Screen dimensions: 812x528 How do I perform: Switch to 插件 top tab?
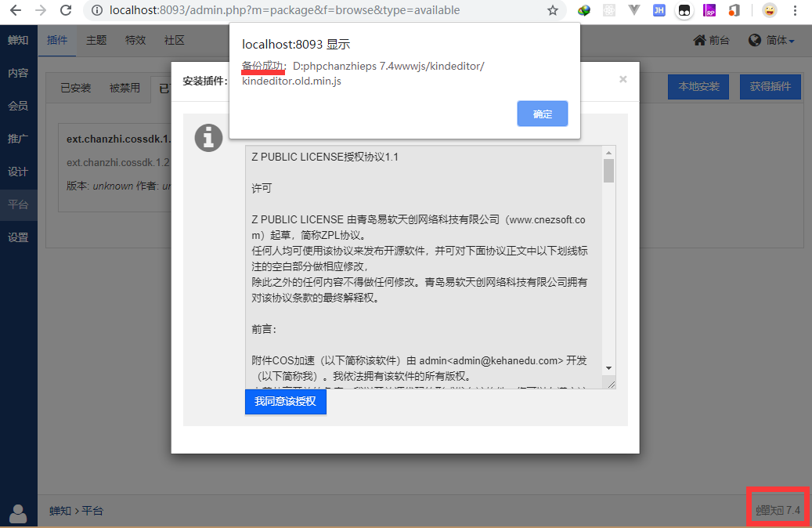tap(57, 41)
